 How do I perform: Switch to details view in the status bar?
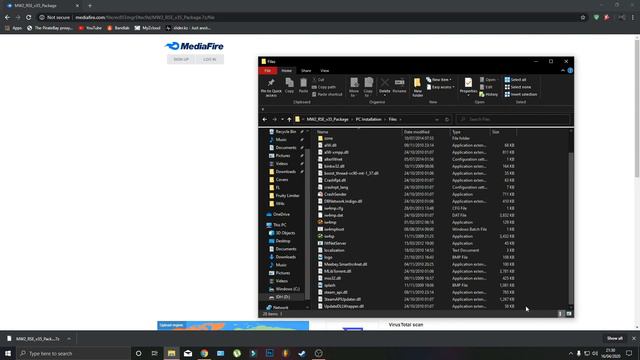pos(560,313)
